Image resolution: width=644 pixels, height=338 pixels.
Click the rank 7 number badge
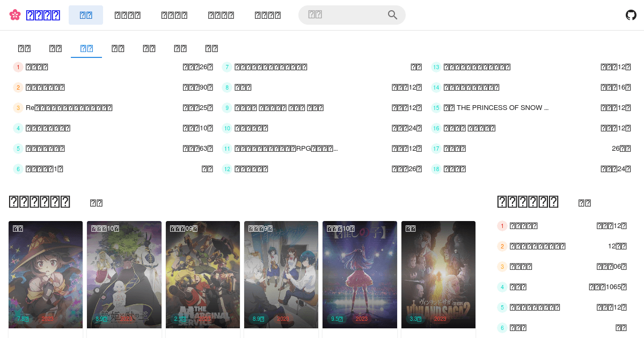[x=227, y=67]
